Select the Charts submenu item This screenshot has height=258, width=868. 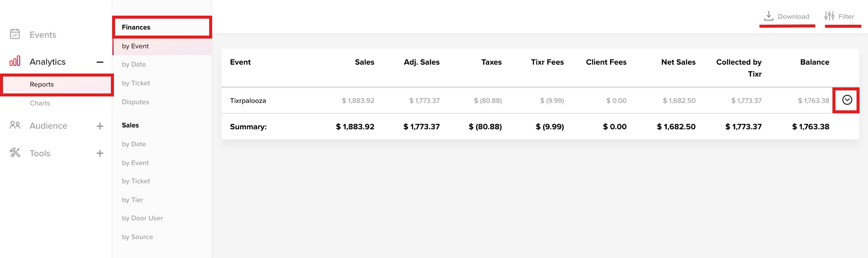pos(40,103)
